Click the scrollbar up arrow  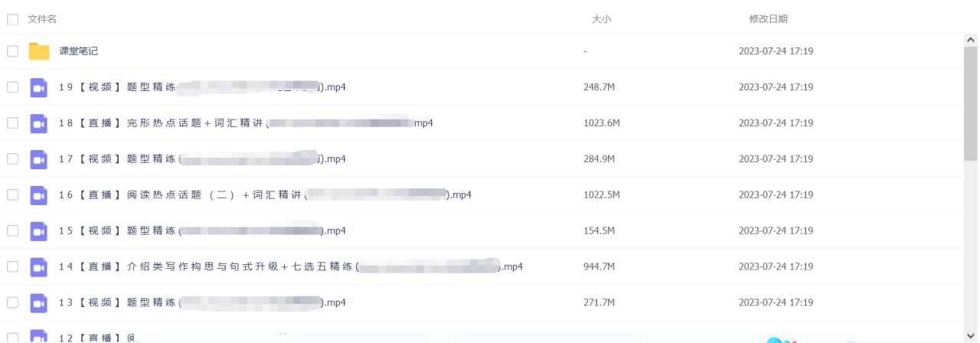click(x=970, y=39)
